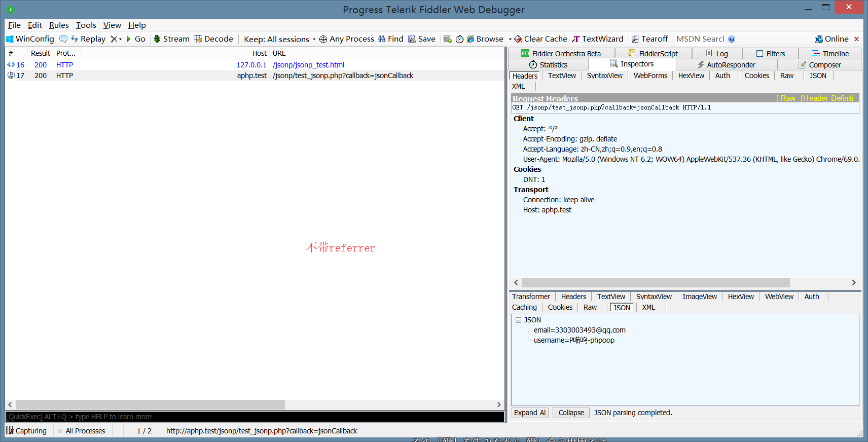Open the File menu

pos(14,25)
